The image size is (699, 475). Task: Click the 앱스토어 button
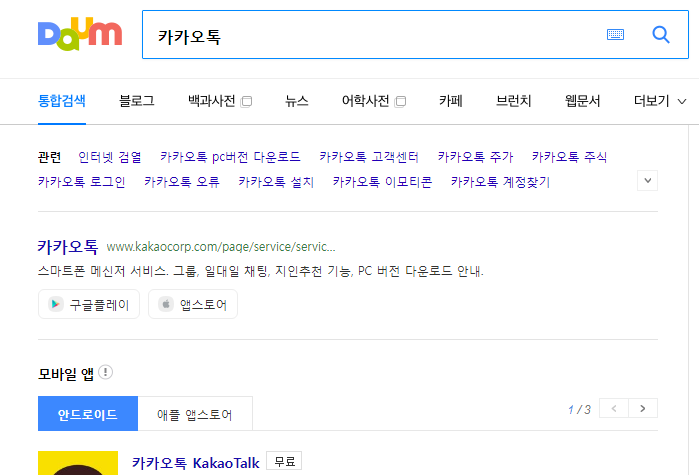pyautogui.click(x=193, y=304)
